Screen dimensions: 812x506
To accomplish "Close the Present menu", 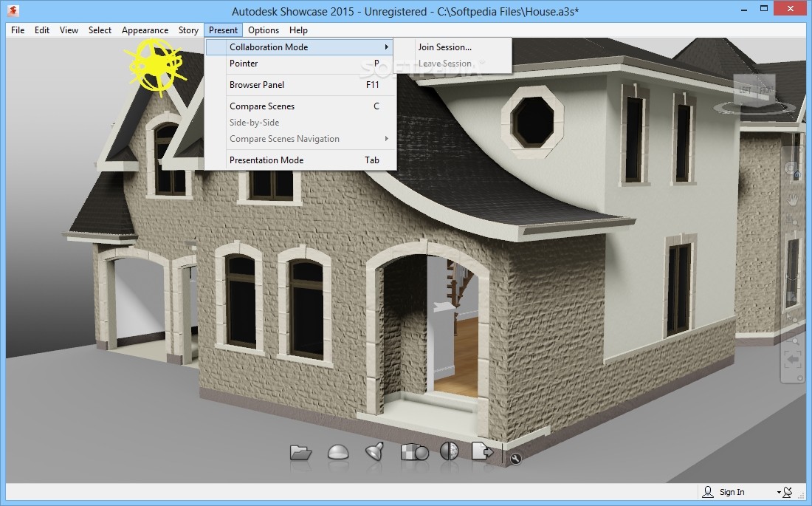I will (x=223, y=30).
